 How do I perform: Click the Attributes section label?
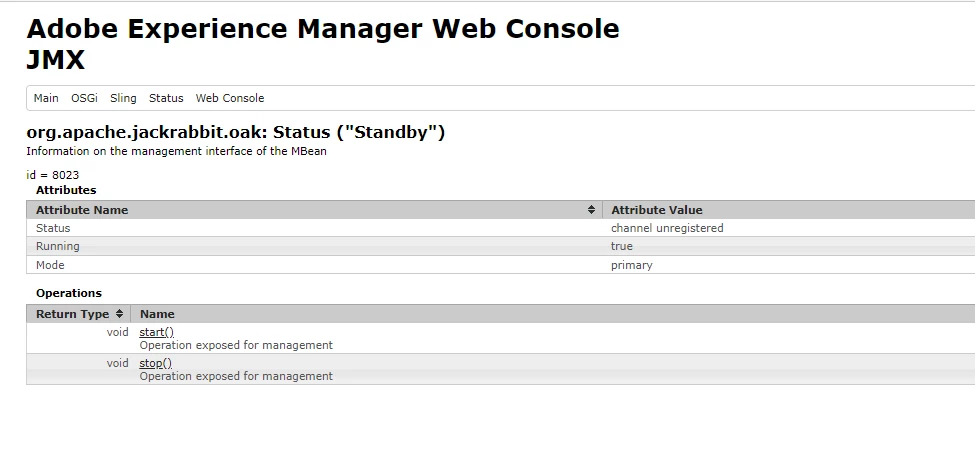tap(66, 190)
